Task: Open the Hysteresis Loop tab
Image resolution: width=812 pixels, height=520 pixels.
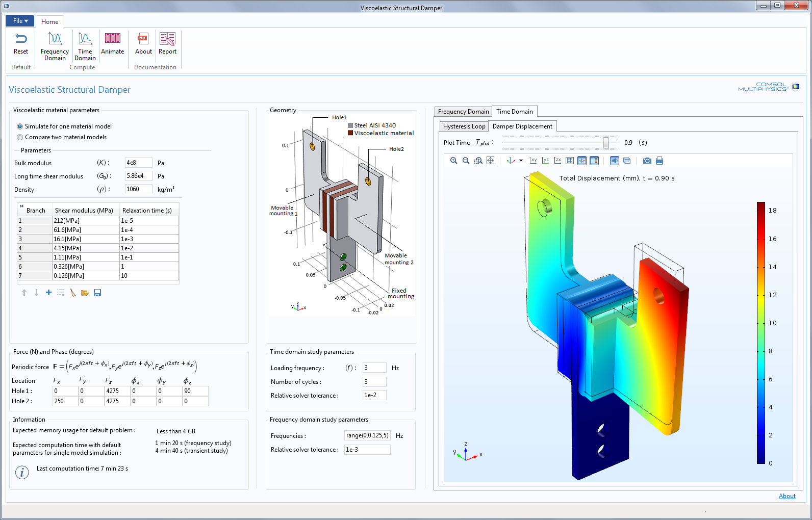Action: (464, 126)
